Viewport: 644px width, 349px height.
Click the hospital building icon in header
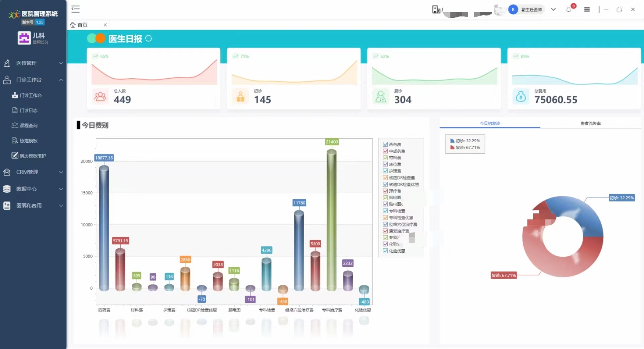pyautogui.click(x=436, y=9)
